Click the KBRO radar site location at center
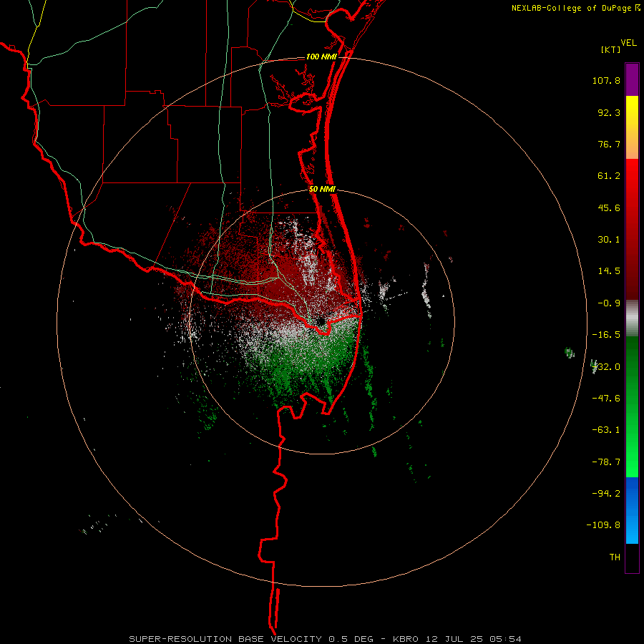This screenshot has width=644, height=644. pyautogui.click(x=321, y=321)
